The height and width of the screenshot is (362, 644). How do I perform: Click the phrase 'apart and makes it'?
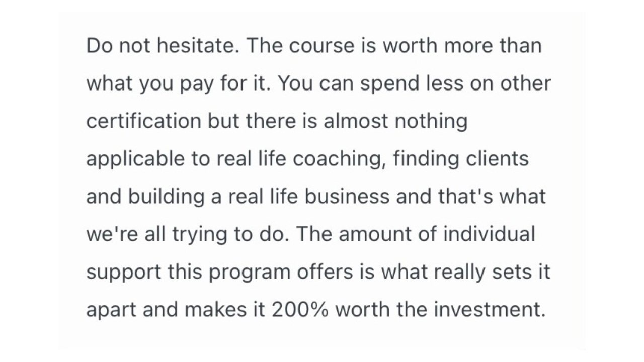click(x=175, y=310)
